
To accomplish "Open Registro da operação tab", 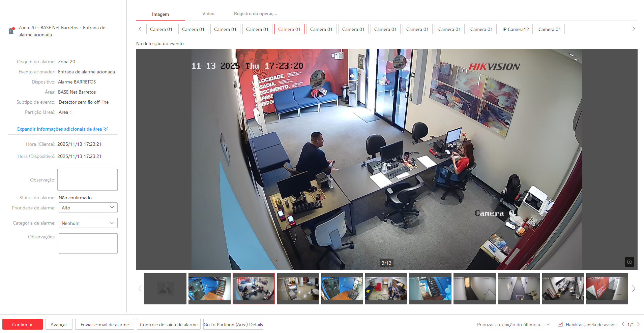I will coord(255,14).
